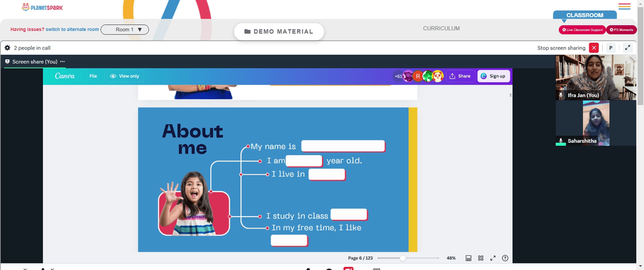
Task: Click the Canva Share button
Action: tap(460, 76)
